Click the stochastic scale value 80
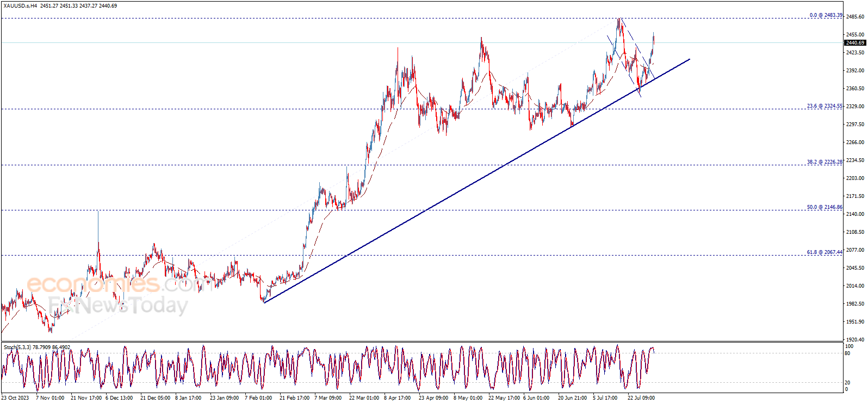This screenshot has width=868, height=404. tap(847, 353)
